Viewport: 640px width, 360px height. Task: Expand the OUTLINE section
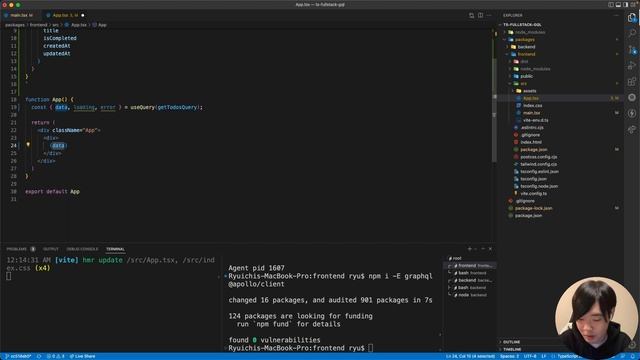click(x=511, y=342)
